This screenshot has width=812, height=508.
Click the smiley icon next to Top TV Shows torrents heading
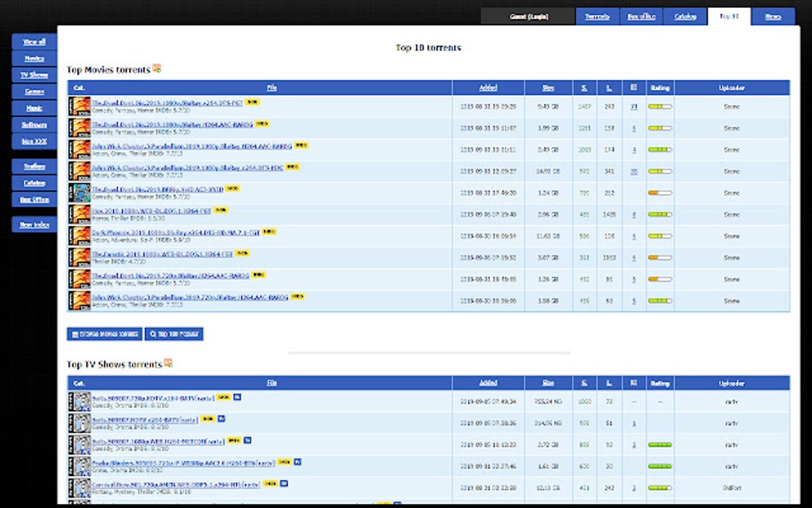pos(167,364)
